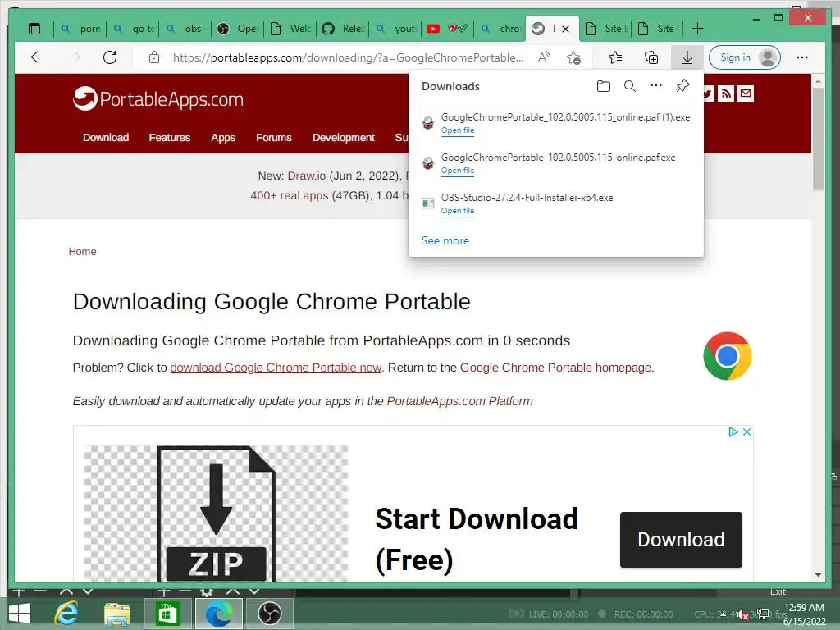
Task: Click the PortableApps.com logo
Action: [x=158, y=99]
